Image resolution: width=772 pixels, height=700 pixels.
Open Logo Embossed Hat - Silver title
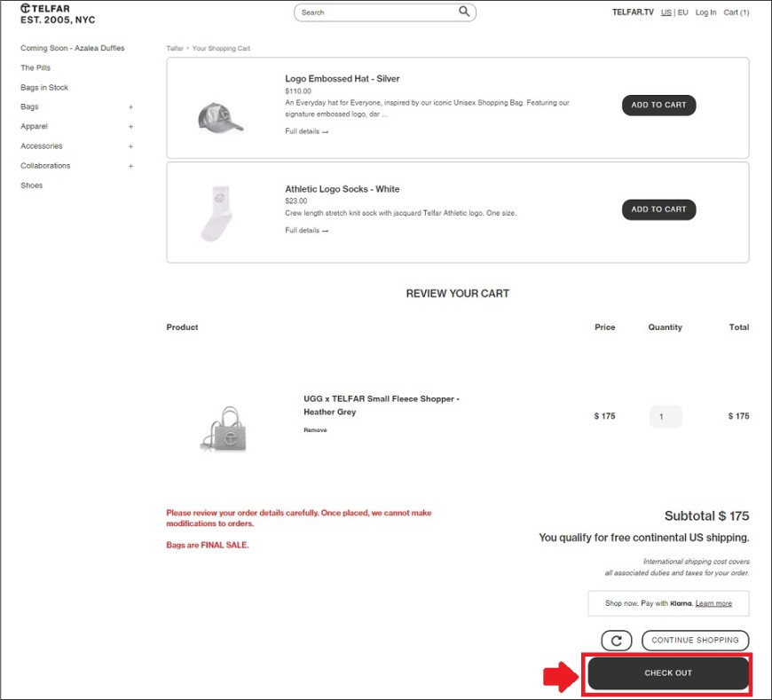click(x=343, y=79)
